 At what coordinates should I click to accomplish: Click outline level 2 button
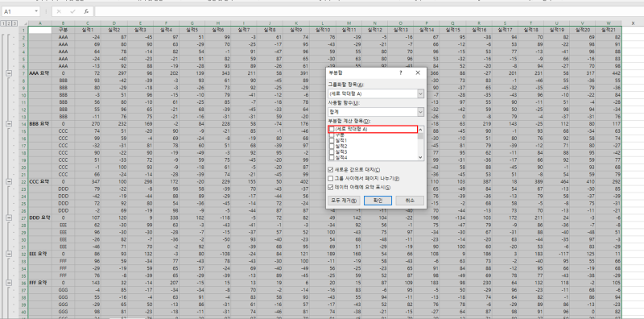(9, 23)
